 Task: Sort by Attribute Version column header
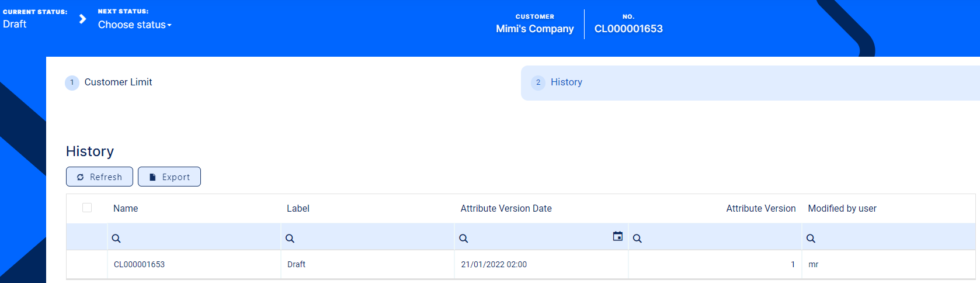(x=760, y=209)
